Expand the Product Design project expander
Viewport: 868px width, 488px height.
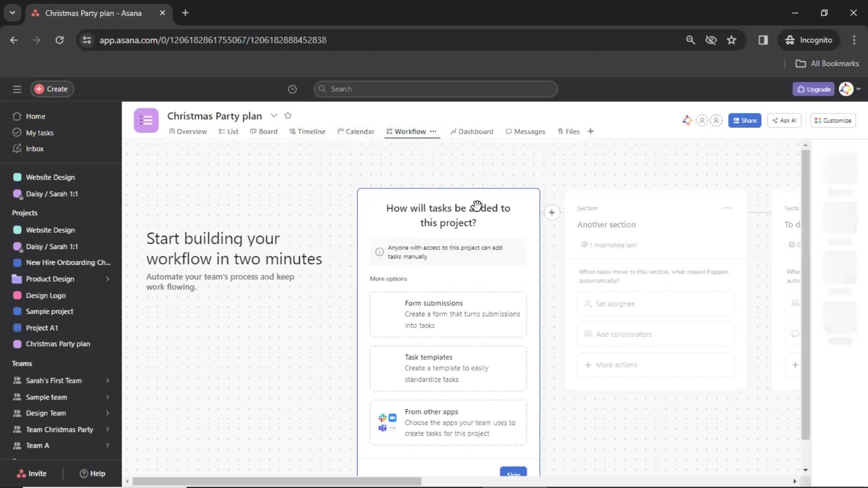click(x=107, y=278)
